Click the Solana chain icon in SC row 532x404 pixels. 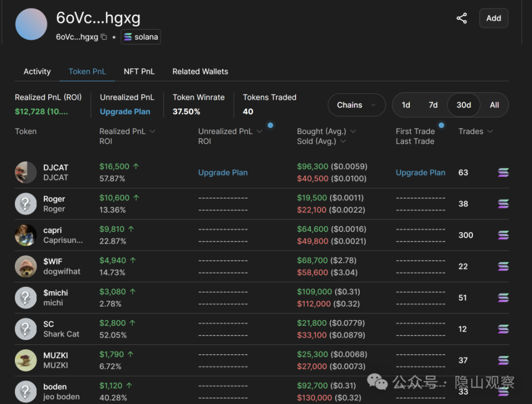point(503,329)
